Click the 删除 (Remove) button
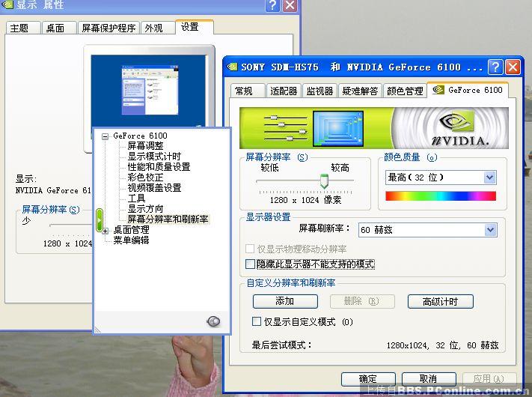This screenshot has width=532, height=397. click(x=362, y=301)
